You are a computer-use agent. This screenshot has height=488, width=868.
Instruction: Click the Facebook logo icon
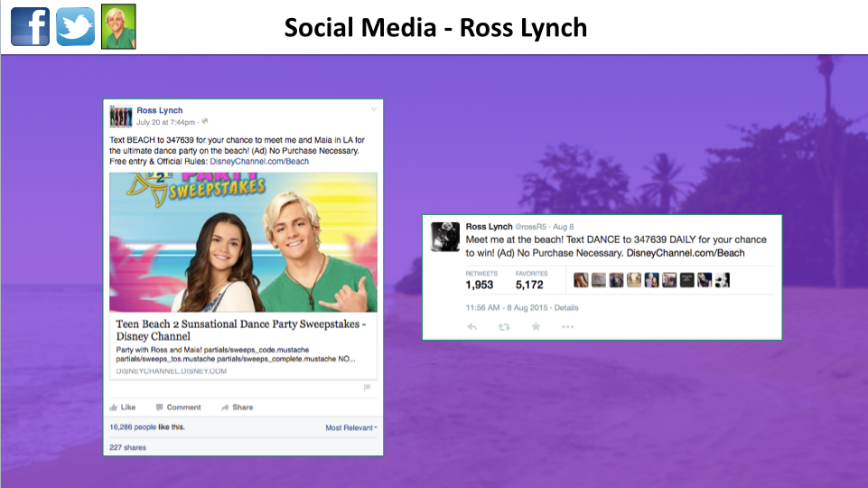pyautogui.click(x=30, y=26)
